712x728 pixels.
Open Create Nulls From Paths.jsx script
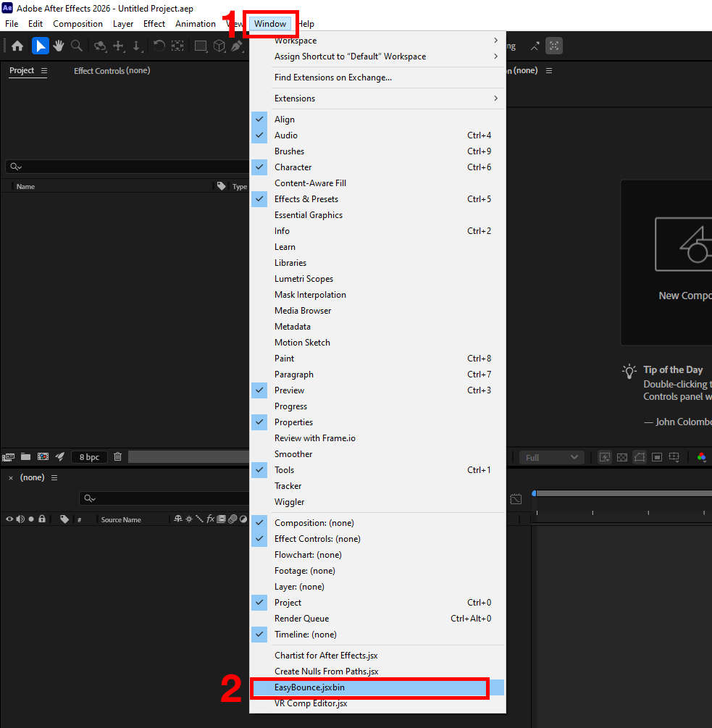click(x=377, y=671)
